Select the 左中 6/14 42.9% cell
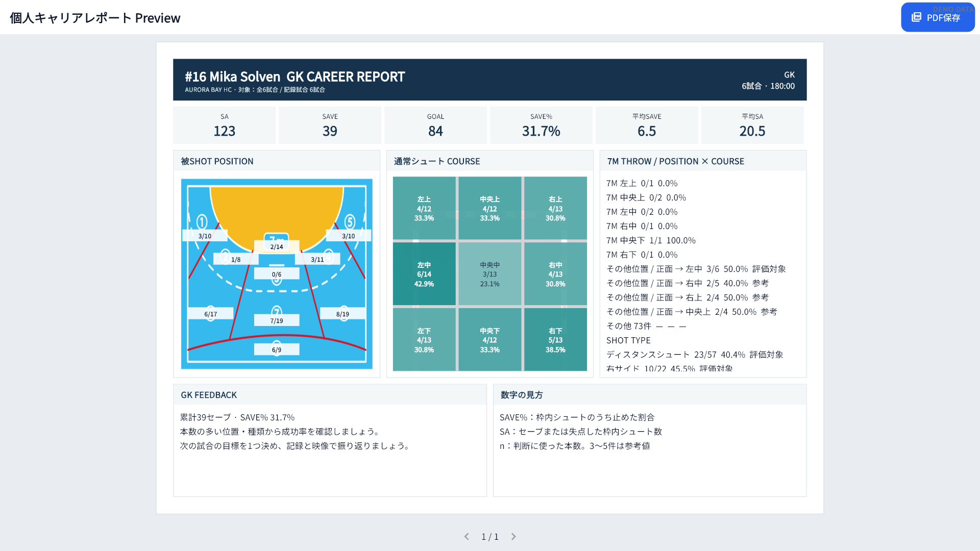980x551 pixels. click(424, 274)
